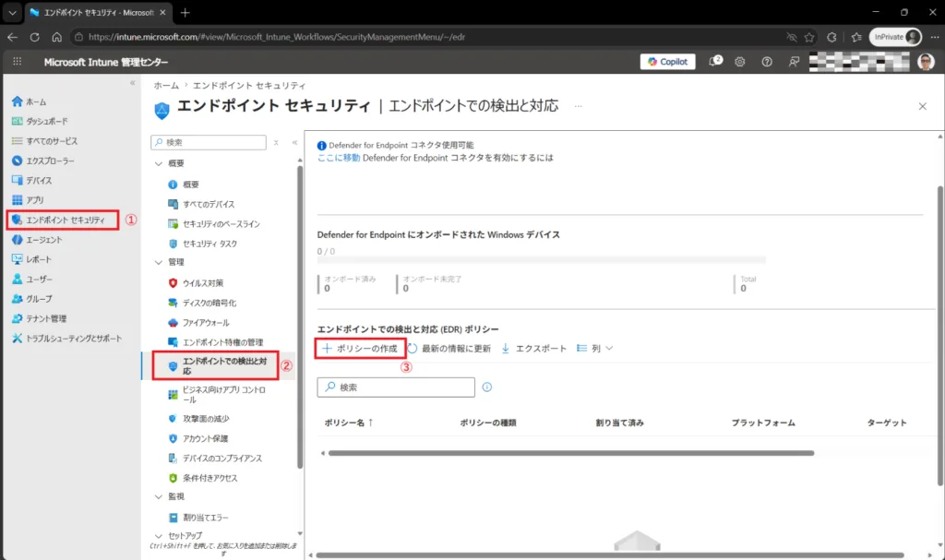Refresh the page with the browser reload button

pyautogui.click(x=34, y=37)
